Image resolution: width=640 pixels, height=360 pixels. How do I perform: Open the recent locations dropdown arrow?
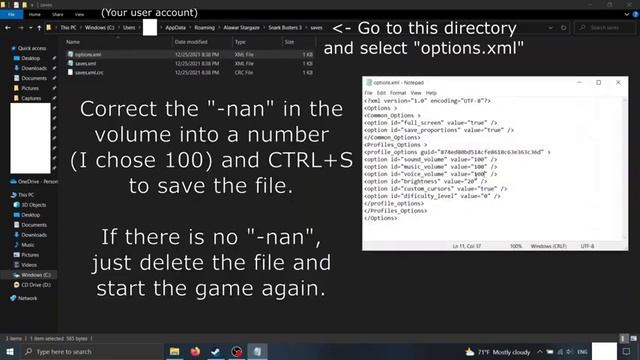click(x=31, y=28)
